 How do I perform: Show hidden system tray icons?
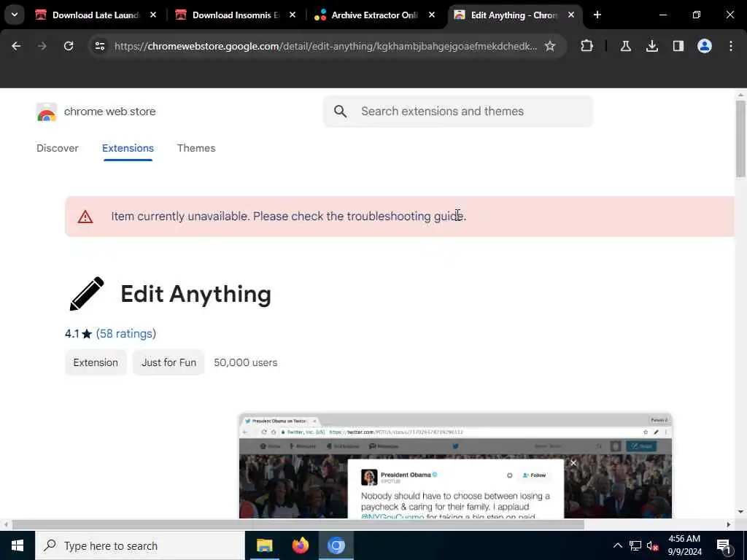(617, 545)
